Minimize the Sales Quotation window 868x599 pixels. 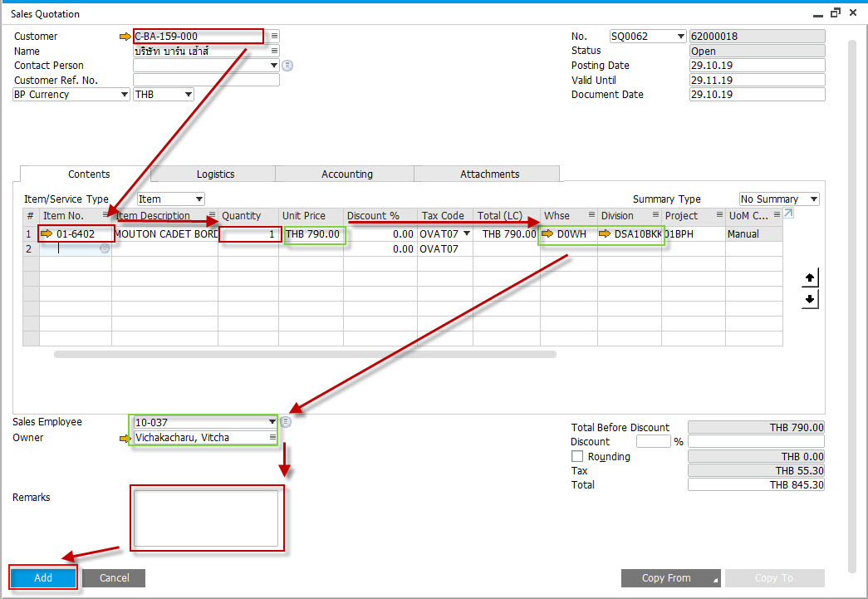click(x=818, y=14)
